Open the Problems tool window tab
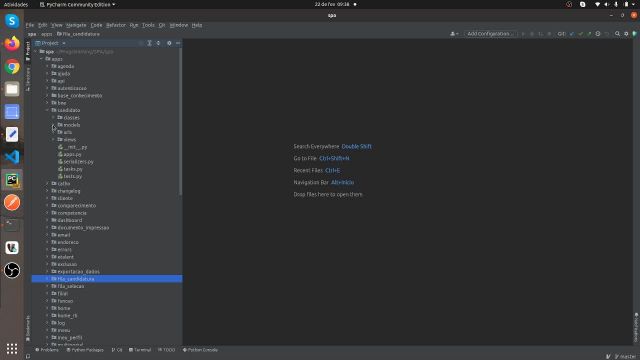 (x=47, y=350)
